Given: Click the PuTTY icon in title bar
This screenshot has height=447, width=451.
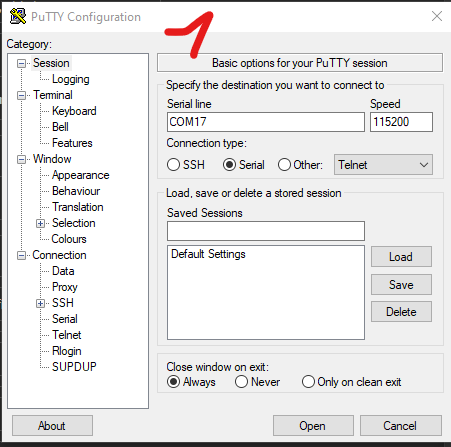Looking at the screenshot, I should (x=18, y=16).
